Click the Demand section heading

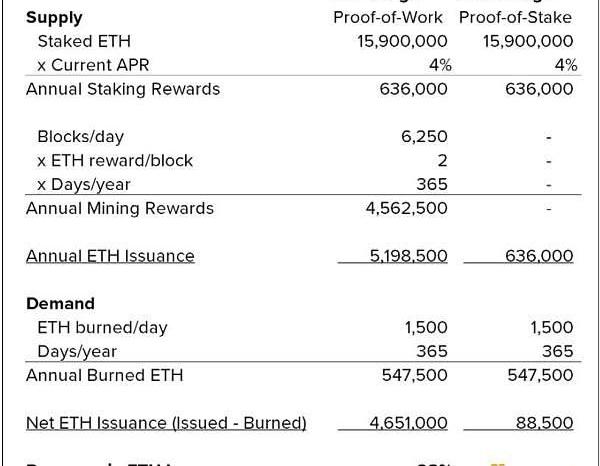pyautogui.click(x=60, y=304)
